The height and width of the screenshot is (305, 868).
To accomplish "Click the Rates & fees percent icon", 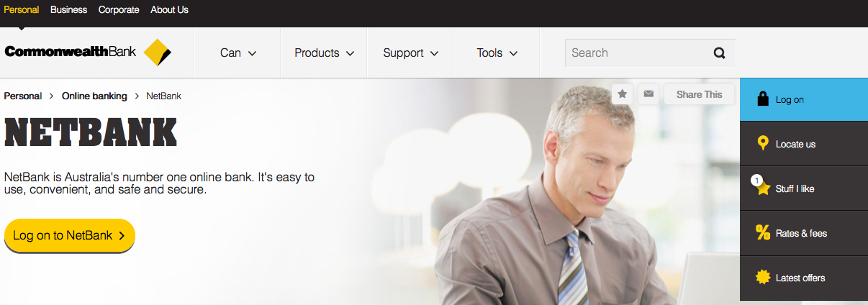I will tap(763, 232).
